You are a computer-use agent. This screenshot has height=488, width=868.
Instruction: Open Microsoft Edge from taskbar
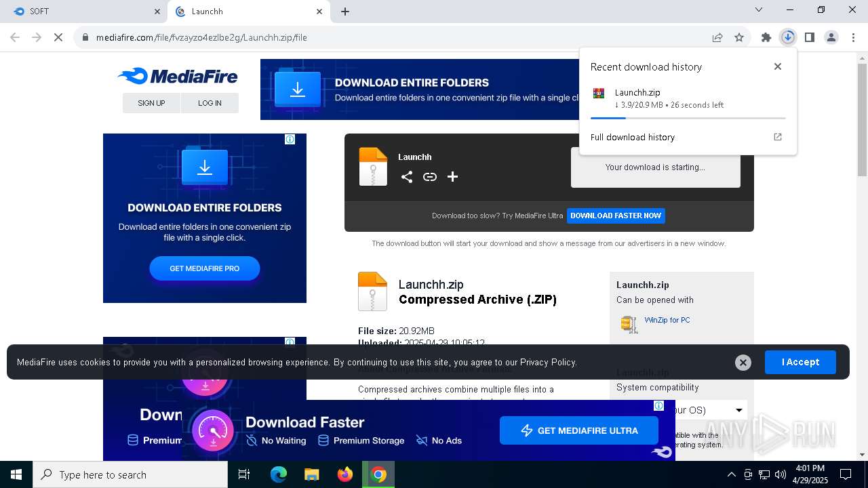[279, 474]
